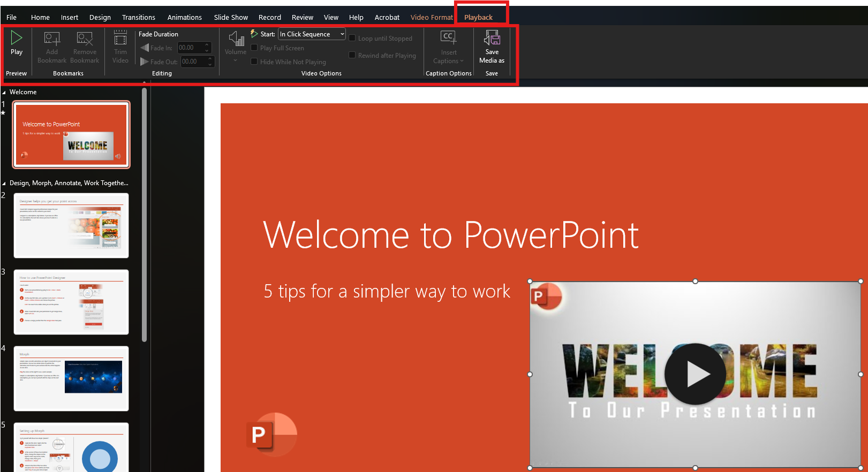Open the Transitions tab
868x472 pixels.
click(139, 17)
